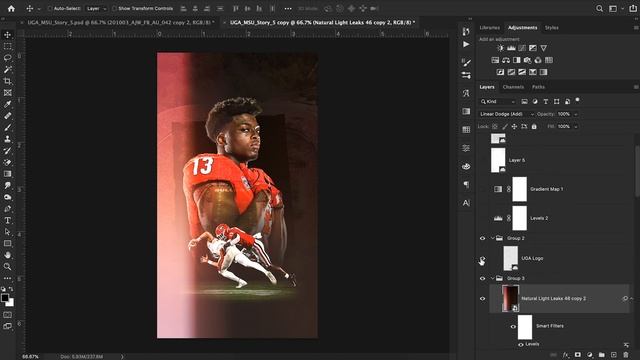Enable Show Transform Controls checkbox
The height and width of the screenshot is (360, 640).
coord(114,8)
